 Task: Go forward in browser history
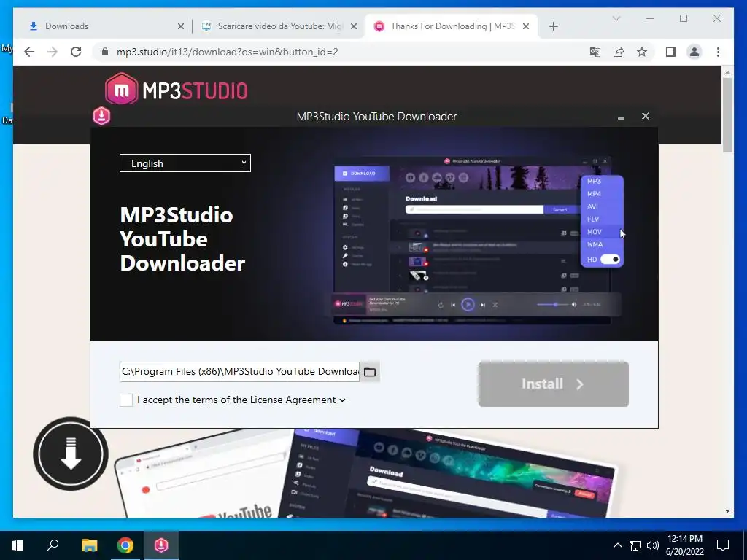click(x=53, y=52)
